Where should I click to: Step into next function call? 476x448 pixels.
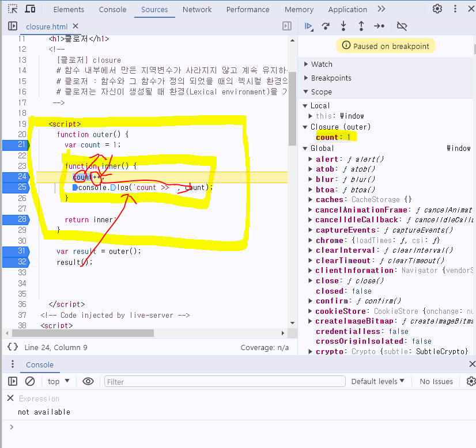pos(343,26)
